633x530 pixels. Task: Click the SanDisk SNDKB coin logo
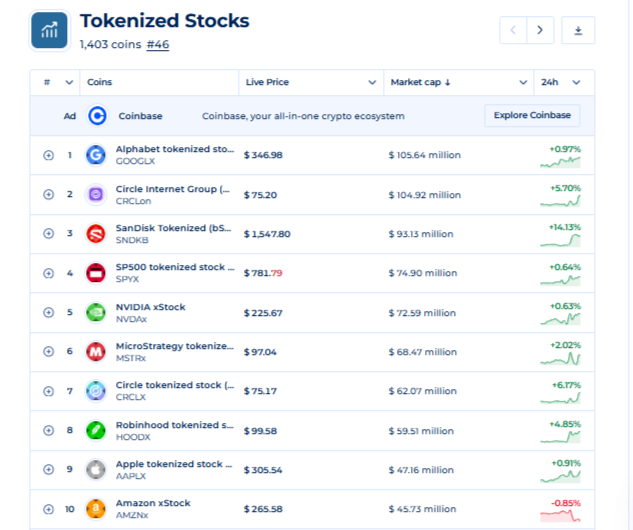[96, 234]
